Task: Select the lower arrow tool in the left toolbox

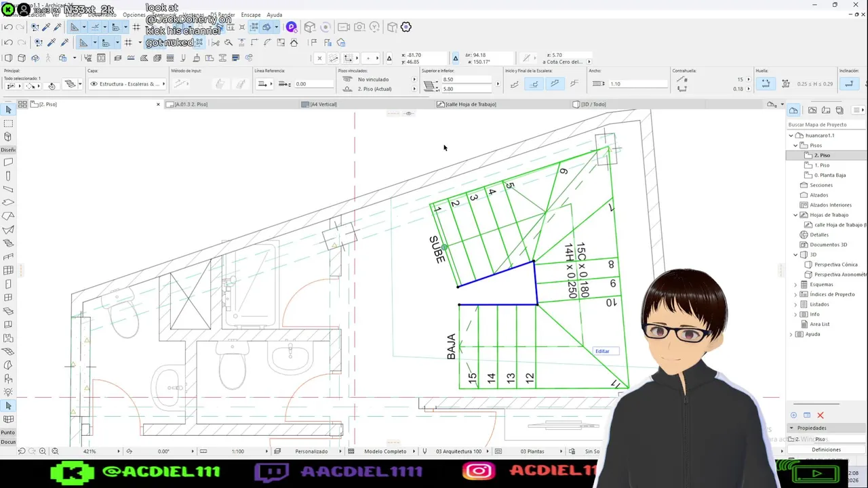Action: pyautogui.click(x=8, y=405)
